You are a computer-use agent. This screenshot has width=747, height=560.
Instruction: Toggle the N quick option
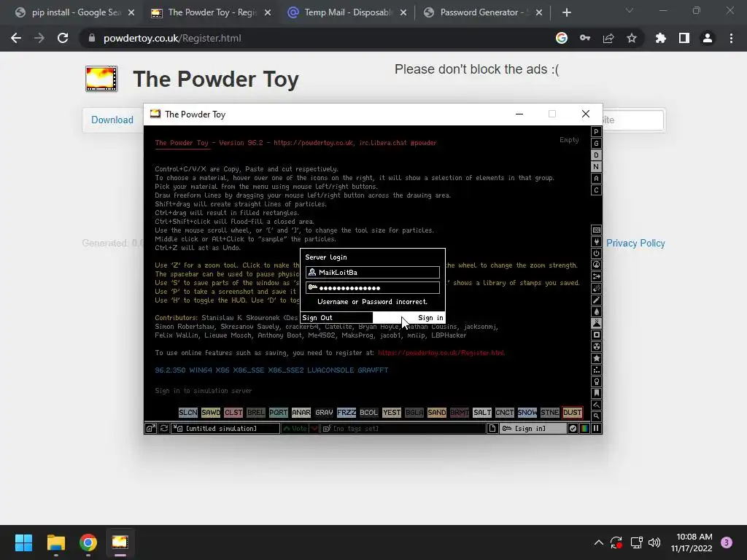coord(596,167)
